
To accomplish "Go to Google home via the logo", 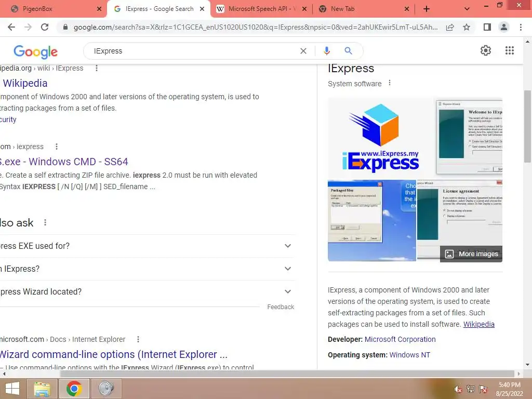I will click(36, 51).
